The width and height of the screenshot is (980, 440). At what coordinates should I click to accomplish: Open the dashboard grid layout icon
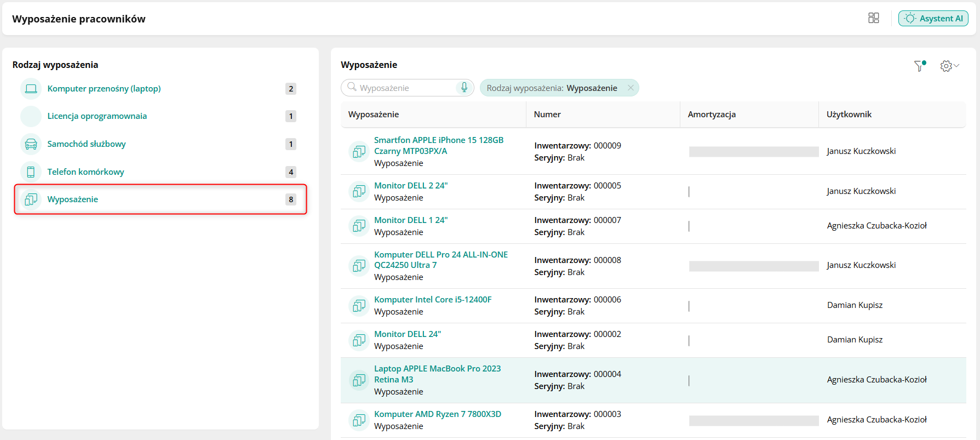874,18
